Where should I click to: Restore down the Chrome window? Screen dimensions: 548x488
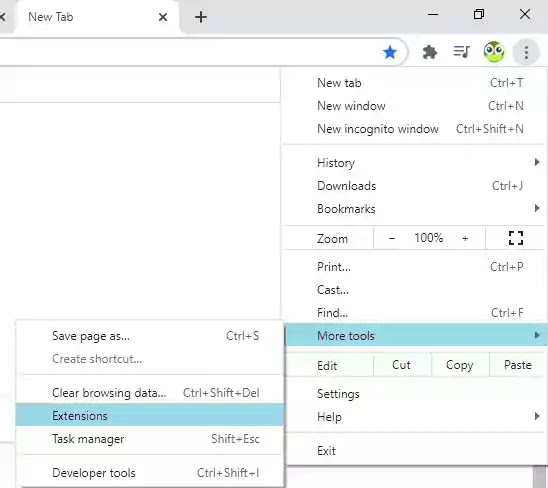click(479, 14)
